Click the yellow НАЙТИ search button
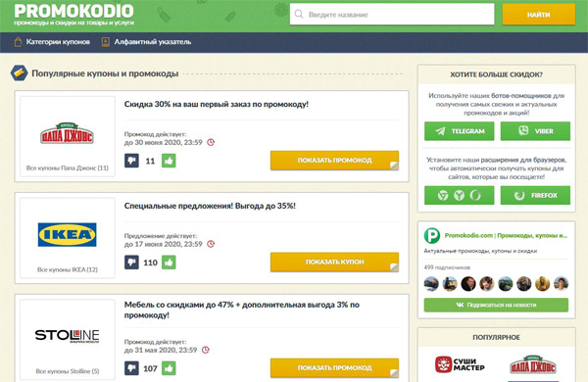The height and width of the screenshot is (382, 588). 538,15
